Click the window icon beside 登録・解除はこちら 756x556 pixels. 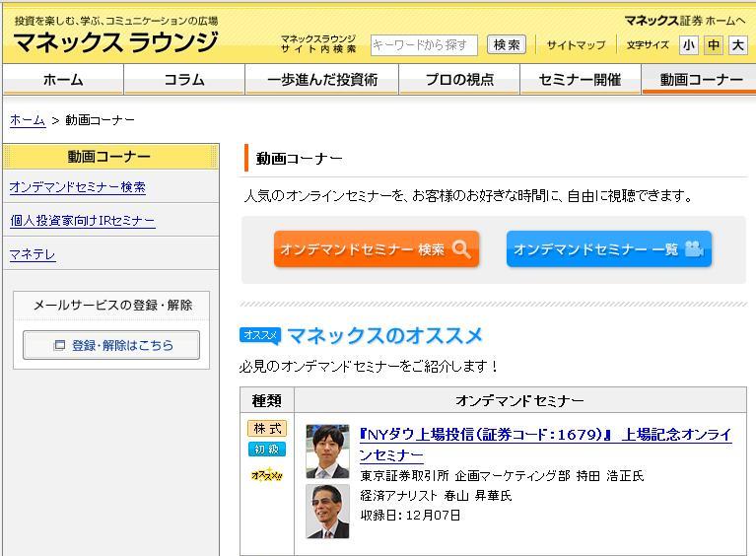tap(59, 345)
